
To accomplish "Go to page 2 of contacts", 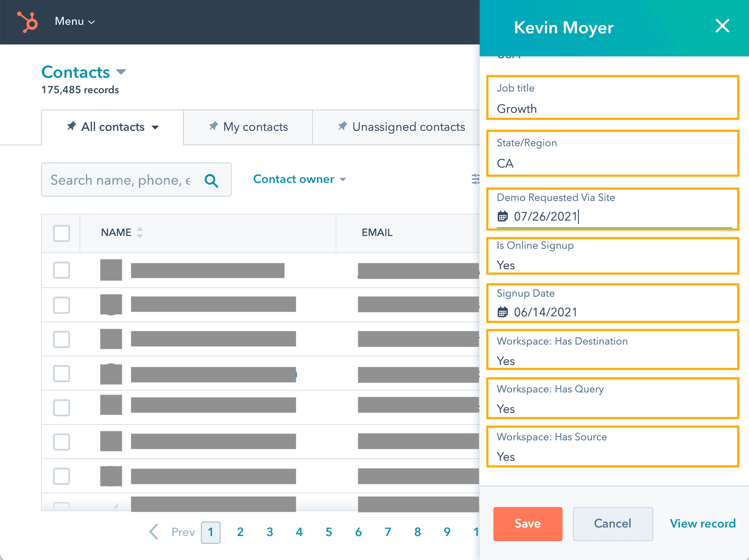I will pos(240,532).
